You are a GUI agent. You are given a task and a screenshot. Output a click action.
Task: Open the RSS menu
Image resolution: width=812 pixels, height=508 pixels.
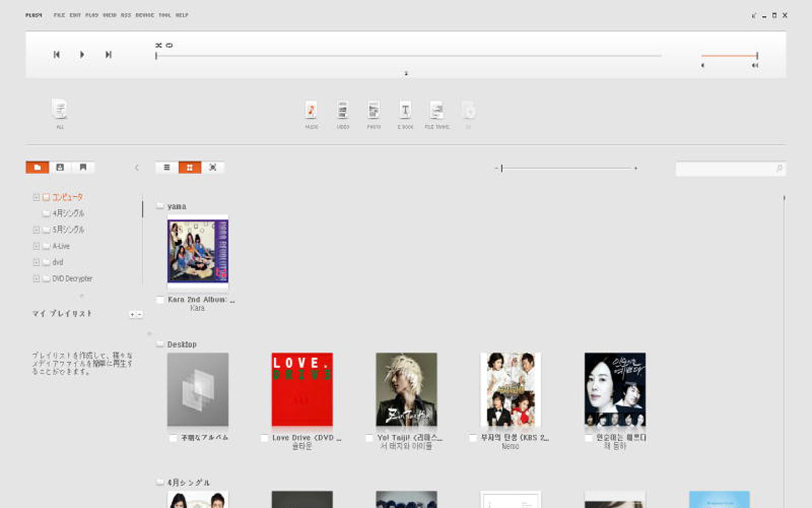126,15
